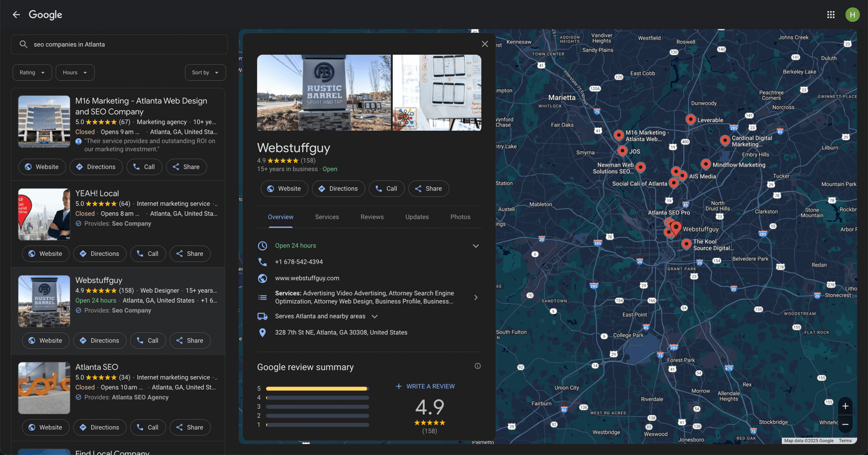
Task: Open the Sort by dropdown
Action: (205, 73)
